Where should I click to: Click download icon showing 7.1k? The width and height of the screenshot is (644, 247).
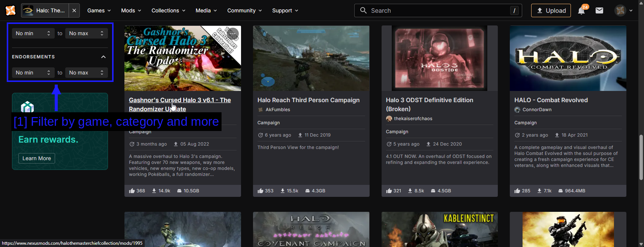pos(539,191)
